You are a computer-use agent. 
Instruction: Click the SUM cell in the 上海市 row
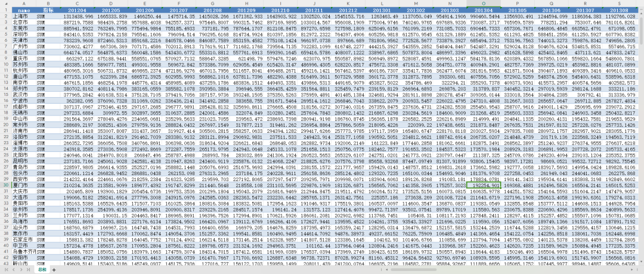[48, 15]
